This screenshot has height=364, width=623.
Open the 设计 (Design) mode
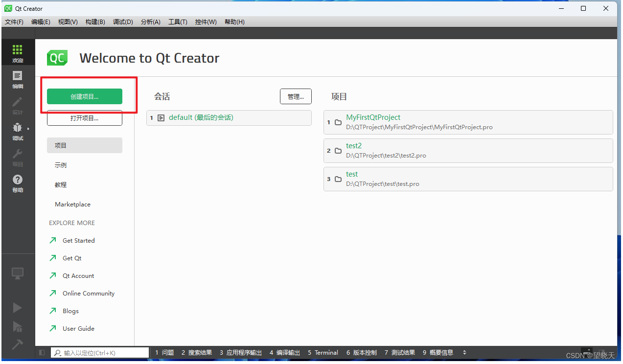click(18, 105)
